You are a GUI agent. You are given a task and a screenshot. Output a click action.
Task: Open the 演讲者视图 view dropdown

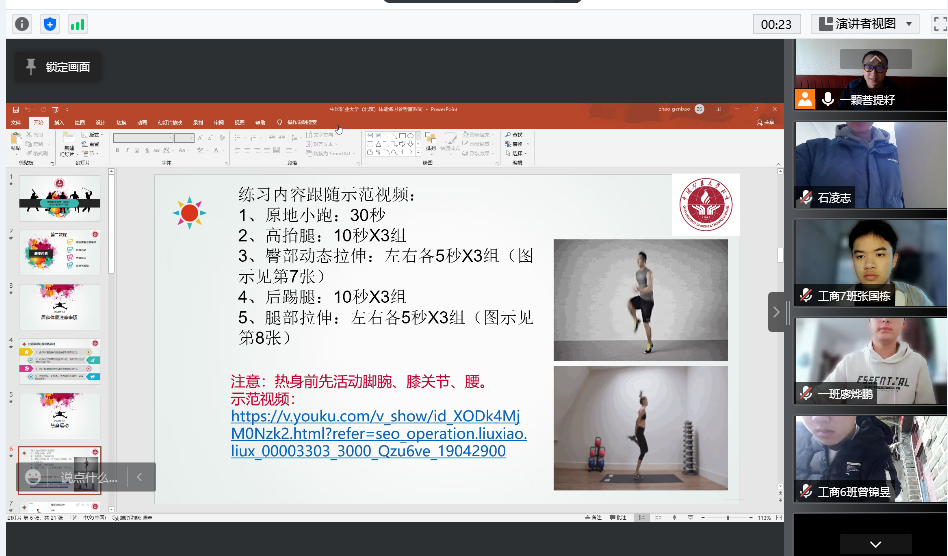point(909,24)
